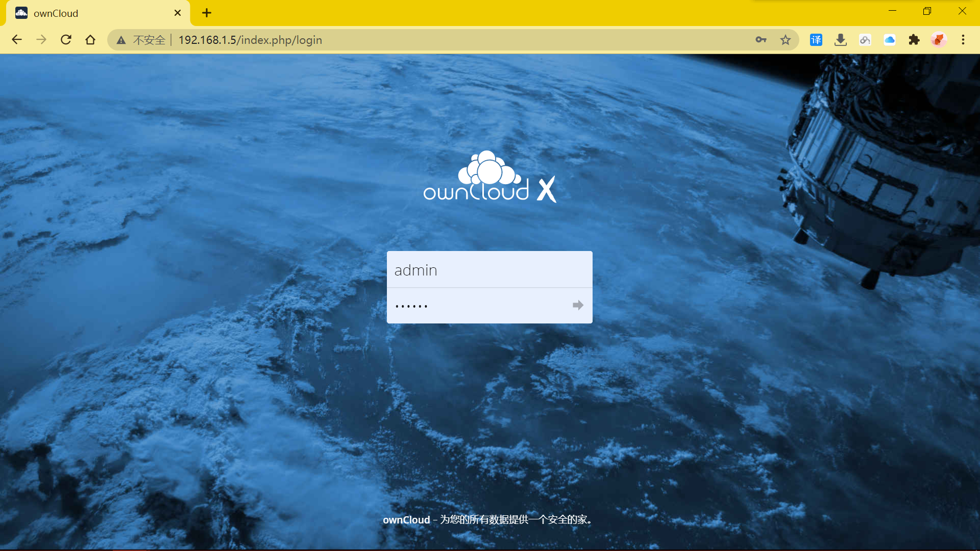Image resolution: width=980 pixels, height=551 pixels.
Task: Close the ownCloud tab
Action: pyautogui.click(x=178, y=13)
